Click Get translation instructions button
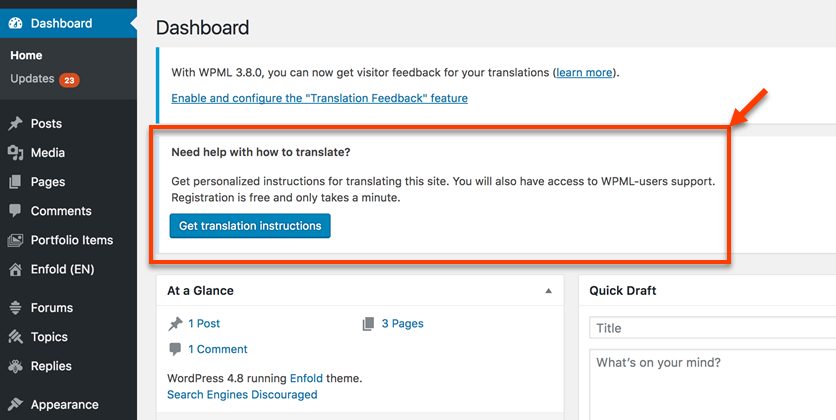The height and width of the screenshot is (420, 836). (x=250, y=226)
